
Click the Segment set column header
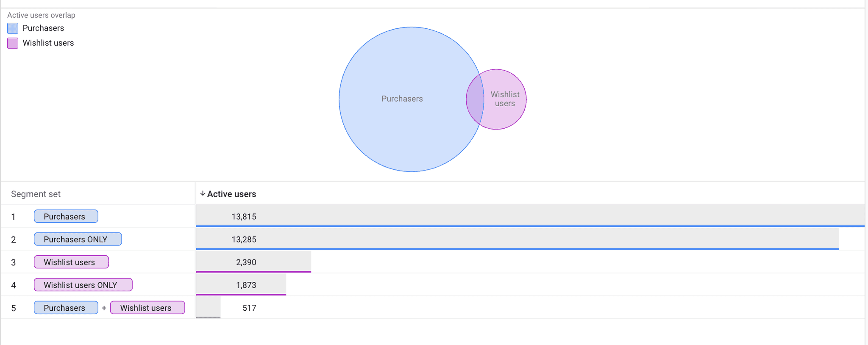(36, 194)
